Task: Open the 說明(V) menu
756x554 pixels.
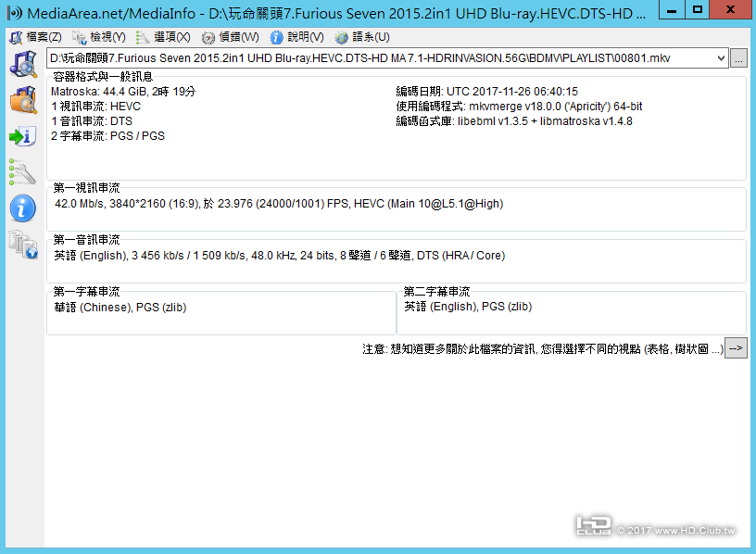Action: [x=296, y=37]
